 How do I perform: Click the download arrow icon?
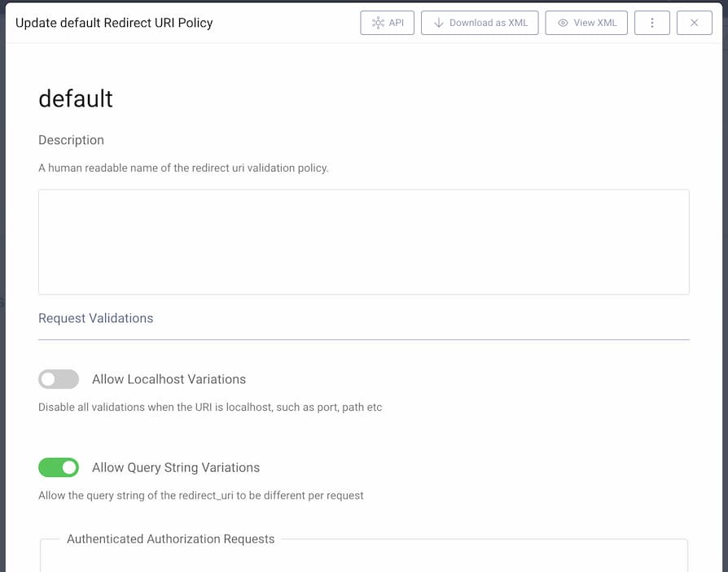[x=438, y=23]
